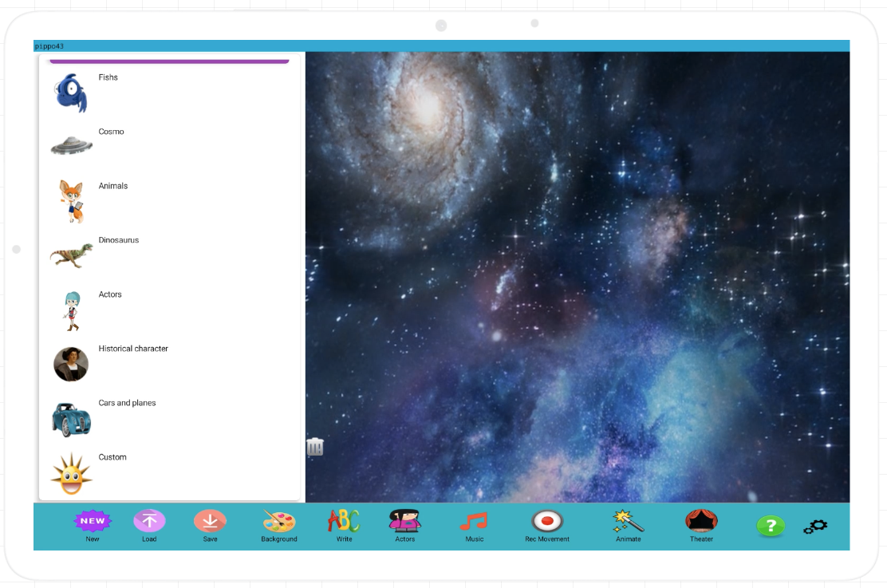Open the Load project icon
Screen dimensions: 887x588
149,521
